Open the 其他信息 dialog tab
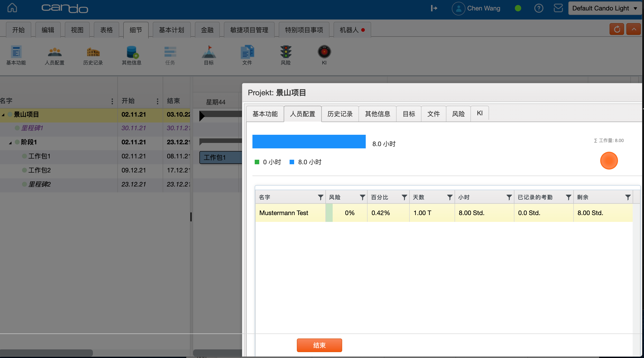This screenshot has height=358, width=644. coord(378,114)
